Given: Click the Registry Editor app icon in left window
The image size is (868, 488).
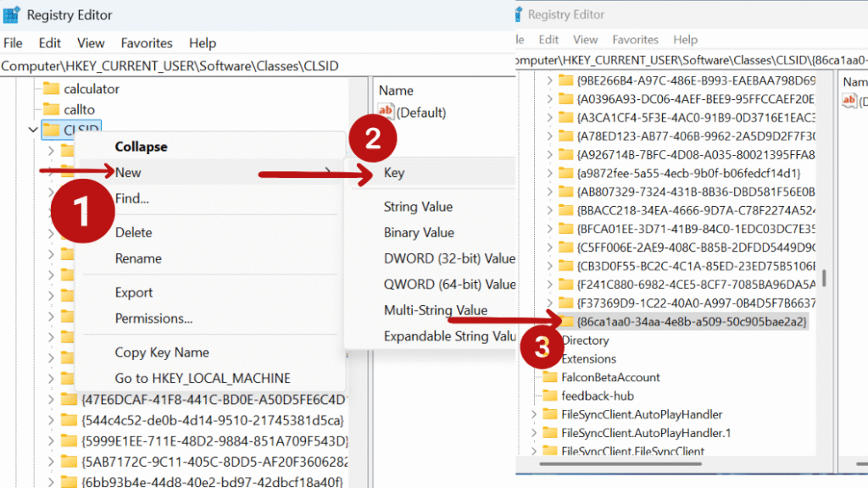Looking at the screenshot, I should click(x=12, y=15).
